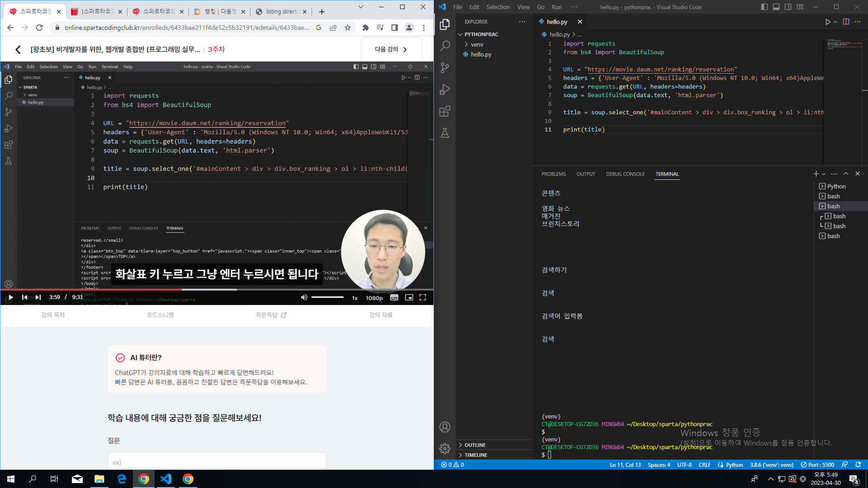868x488 pixels.
Task: Maximize the terminal panel size
Action: coord(846,174)
